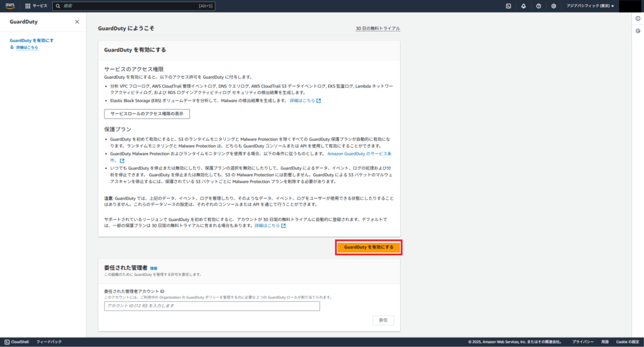Click 保護プラン heading
The height and width of the screenshot is (347, 644).
click(118, 129)
